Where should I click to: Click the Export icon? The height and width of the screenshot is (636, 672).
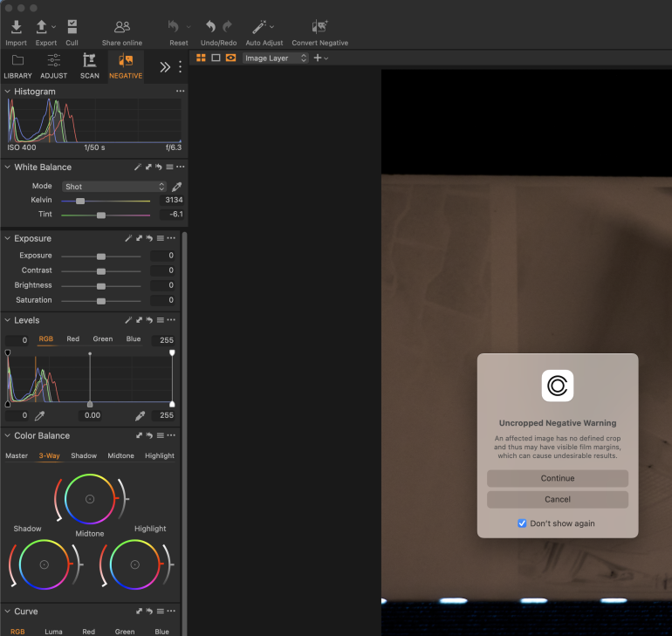(x=41, y=27)
